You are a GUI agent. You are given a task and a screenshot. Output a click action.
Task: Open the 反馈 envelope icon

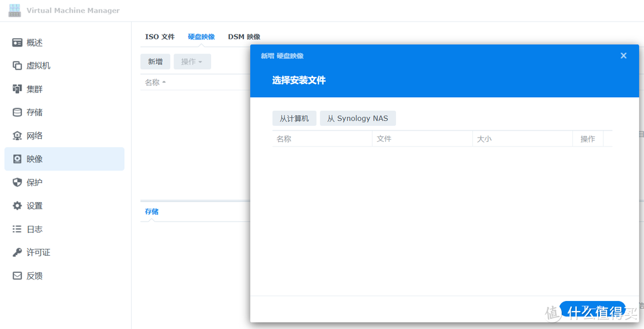click(17, 275)
